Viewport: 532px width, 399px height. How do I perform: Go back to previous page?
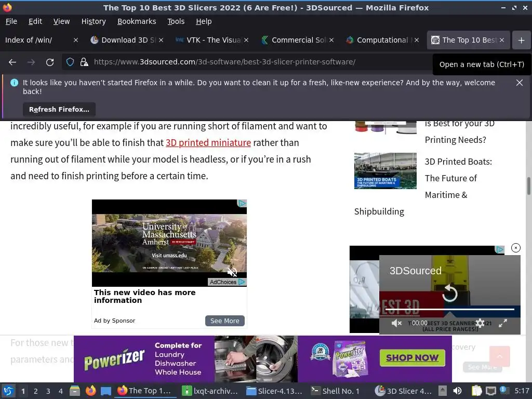coord(12,62)
